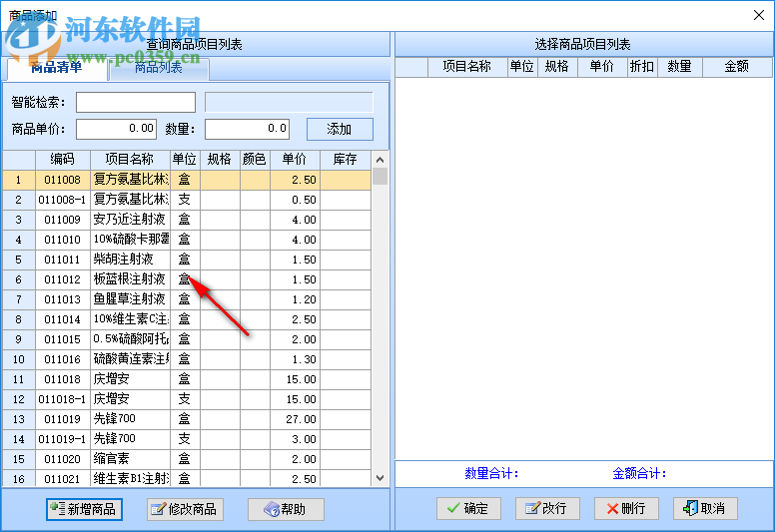Switch to the 商品清单 tab

tap(56, 67)
